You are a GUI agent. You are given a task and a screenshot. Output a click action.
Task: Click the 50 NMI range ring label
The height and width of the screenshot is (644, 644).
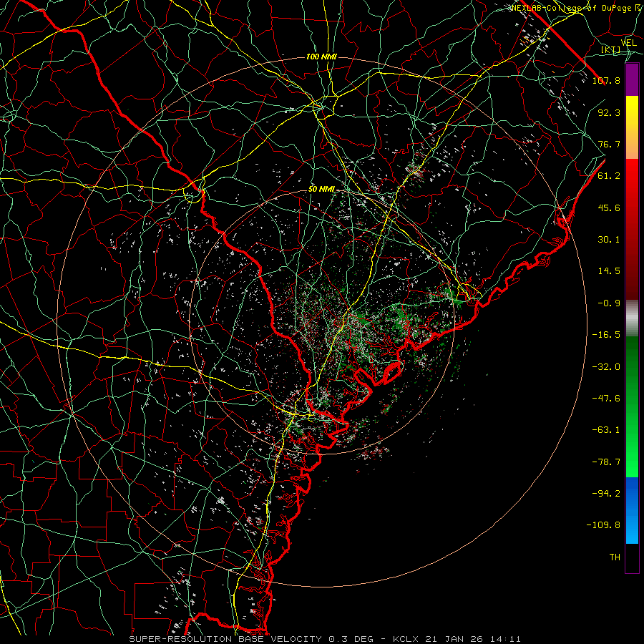(x=321, y=190)
